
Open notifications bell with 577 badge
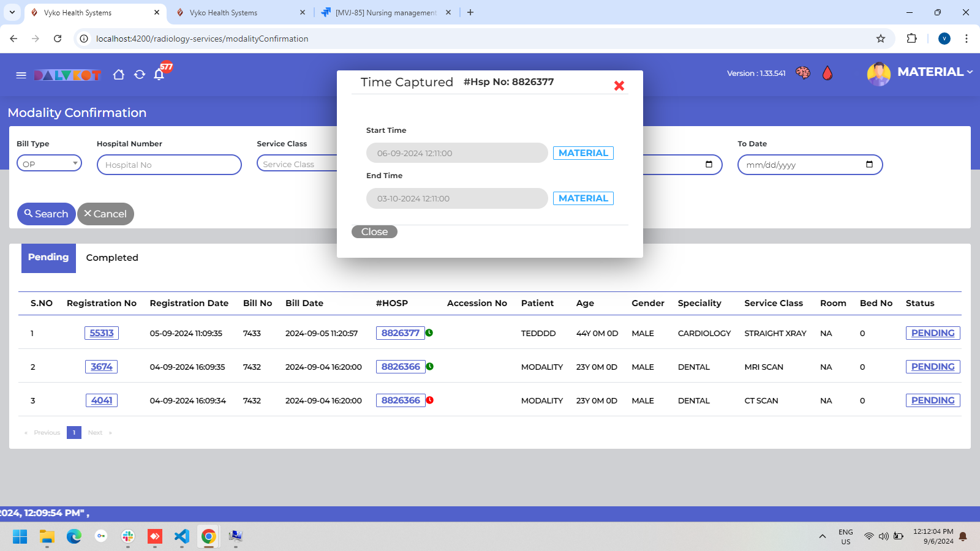(x=159, y=75)
